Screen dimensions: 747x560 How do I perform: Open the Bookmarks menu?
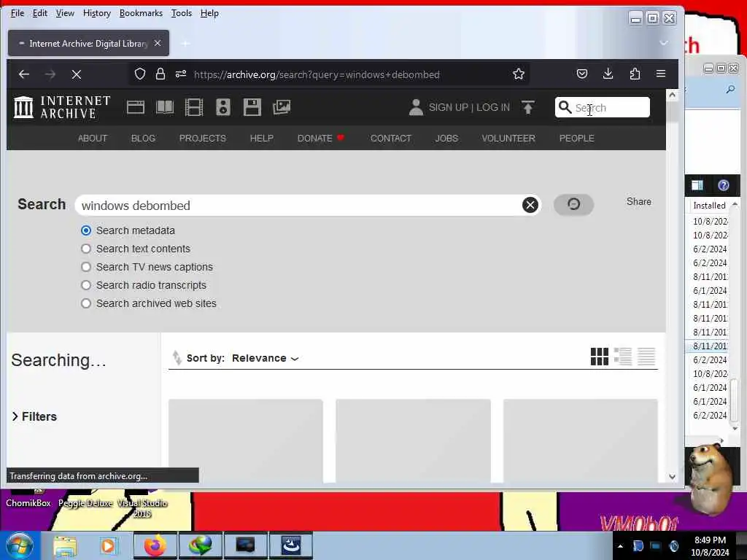(141, 13)
